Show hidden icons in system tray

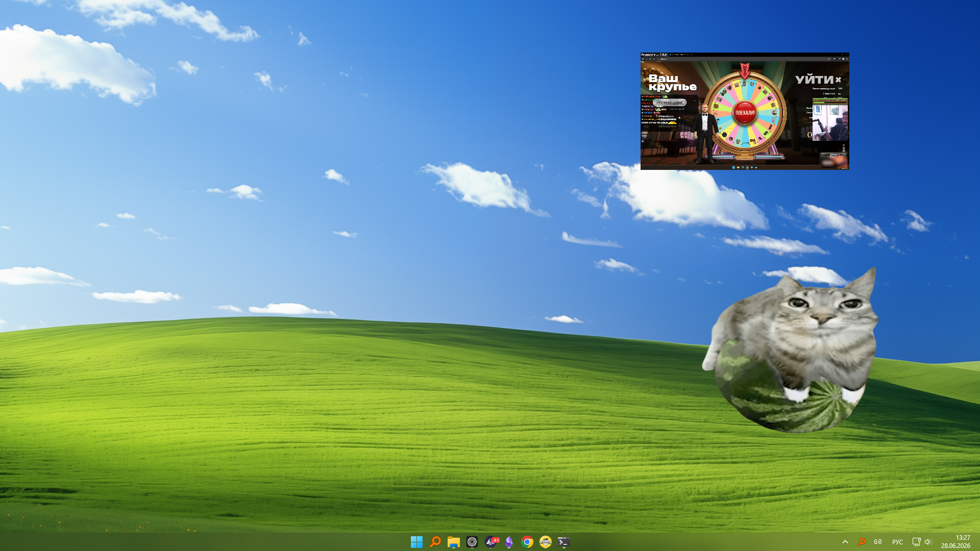click(x=845, y=542)
